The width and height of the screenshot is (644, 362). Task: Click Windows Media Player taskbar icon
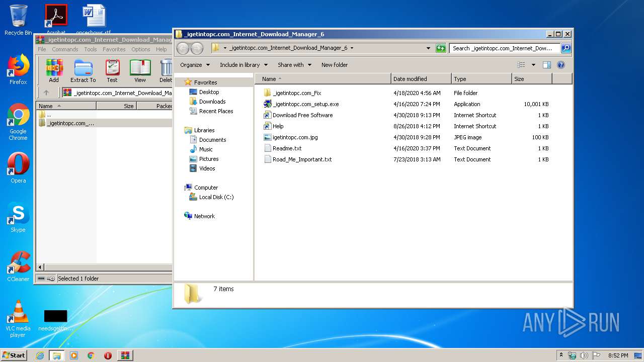[x=74, y=355]
